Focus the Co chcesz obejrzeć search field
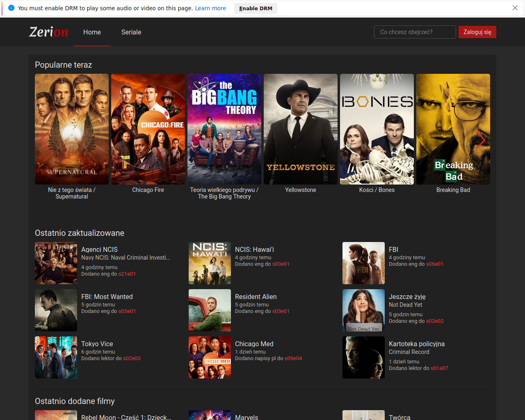The width and height of the screenshot is (525, 420). (x=415, y=32)
